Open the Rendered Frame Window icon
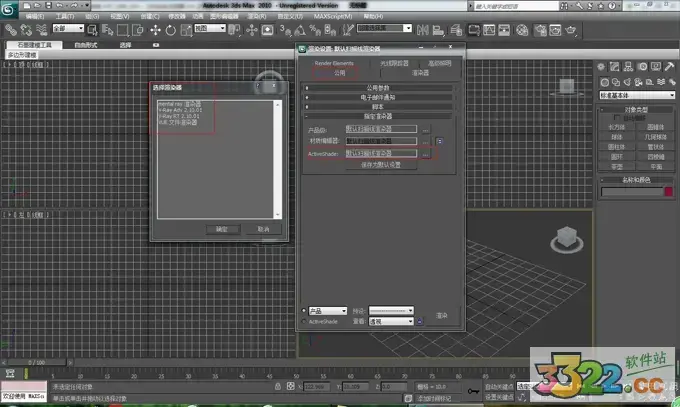This screenshot has height=407, width=680. click(556, 30)
